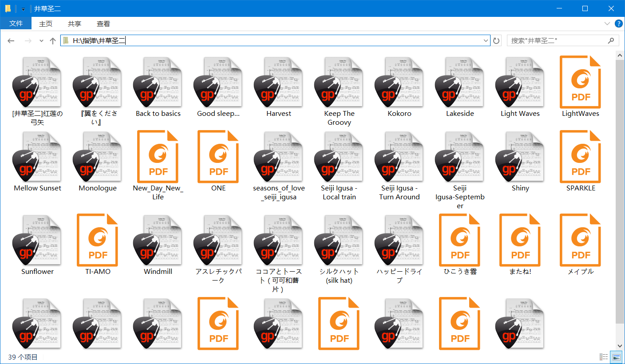Select the Harvest Guitar Pro file
The image size is (625, 364).
coord(279,84)
